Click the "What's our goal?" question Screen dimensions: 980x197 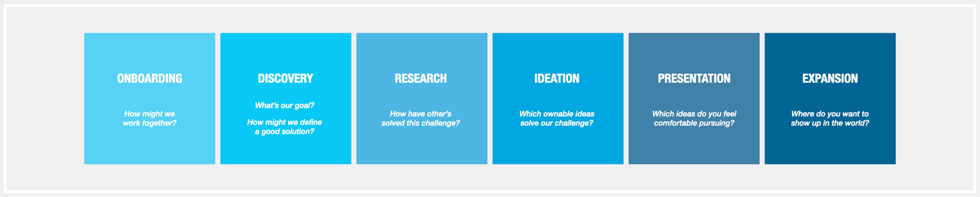click(285, 106)
